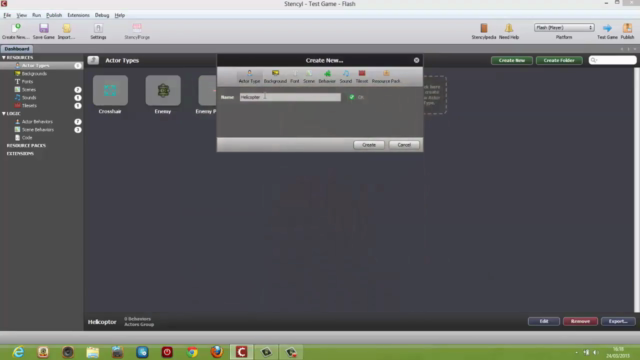This screenshot has width=640, height=360.
Task: Select Tileset type in Create New dialog
Action: point(362,76)
